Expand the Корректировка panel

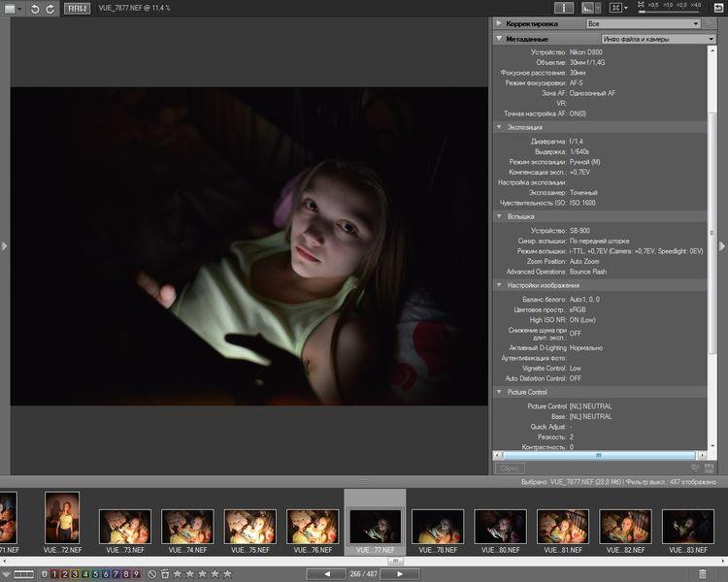click(499, 23)
